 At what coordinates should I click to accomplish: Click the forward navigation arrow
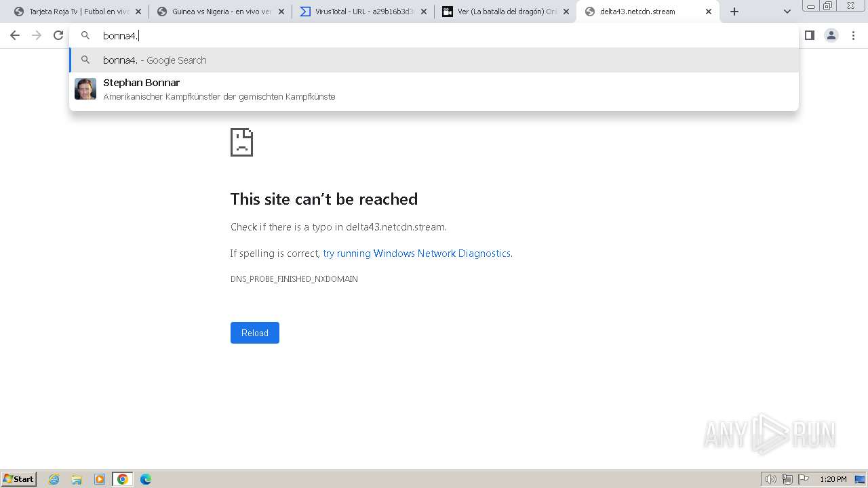pyautogui.click(x=37, y=35)
